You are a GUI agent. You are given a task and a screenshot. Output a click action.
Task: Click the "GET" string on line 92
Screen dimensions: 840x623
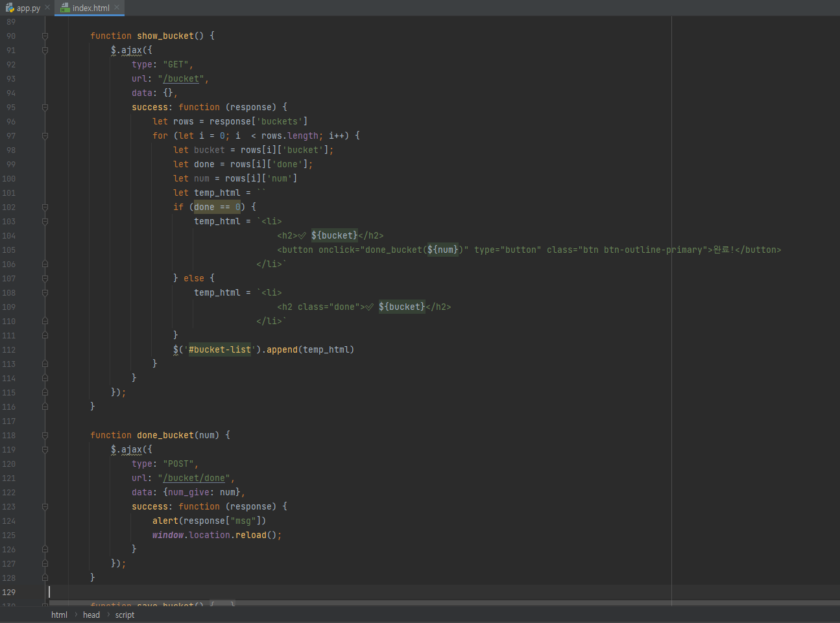(x=176, y=64)
